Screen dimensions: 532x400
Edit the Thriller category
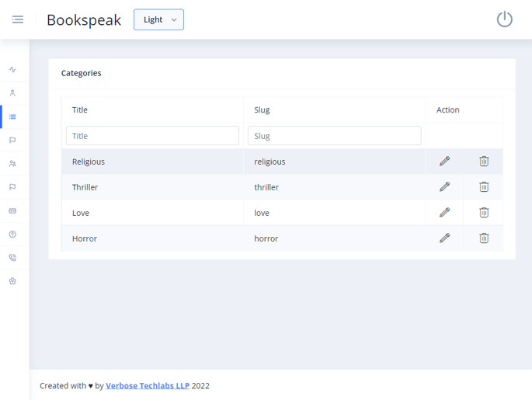coord(444,186)
